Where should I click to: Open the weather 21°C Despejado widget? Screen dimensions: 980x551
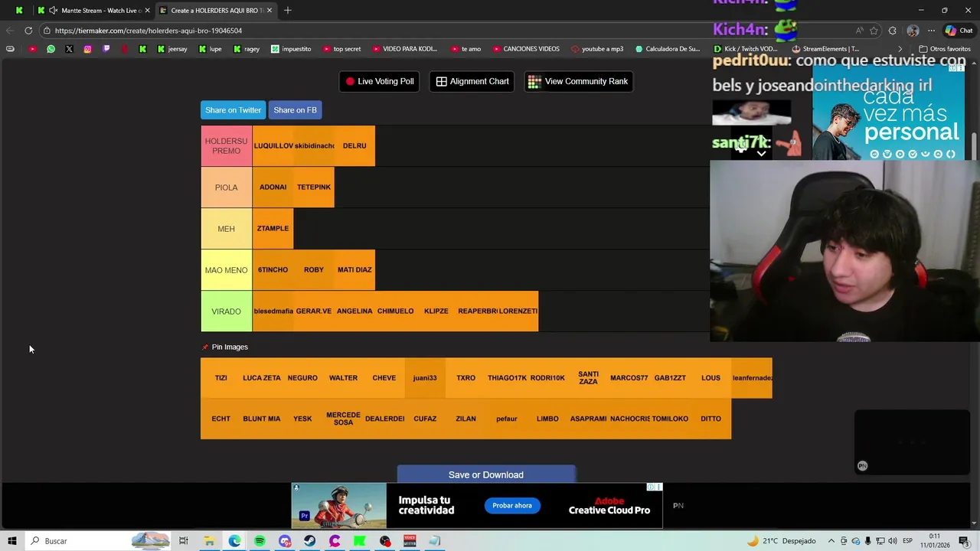click(x=782, y=541)
